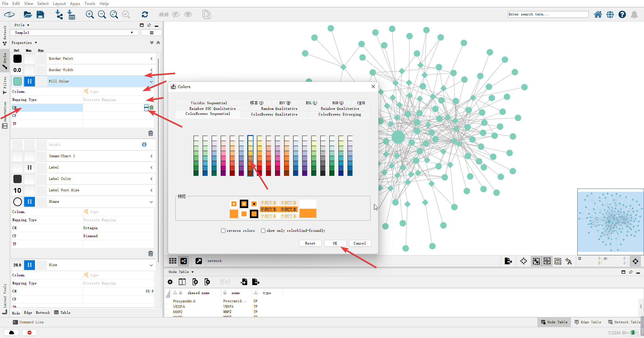Screen dimensions: 644x338
Task: Click OK in Colors dialog
Action: [x=335, y=243]
